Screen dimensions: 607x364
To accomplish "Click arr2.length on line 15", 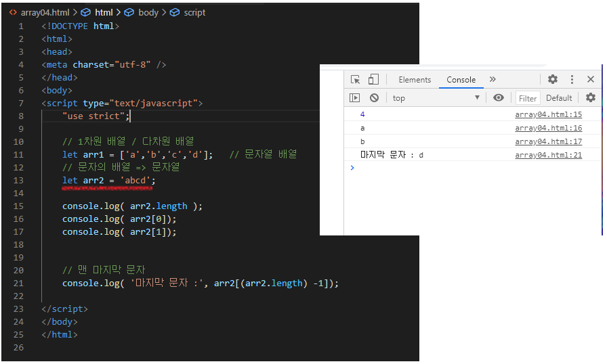I will coord(159,206).
